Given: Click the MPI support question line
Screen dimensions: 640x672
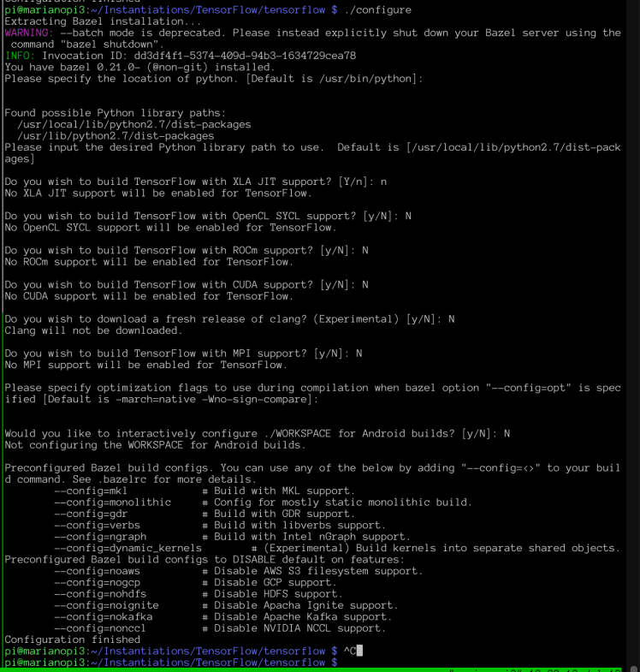Looking at the screenshot, I should [183, 354].
